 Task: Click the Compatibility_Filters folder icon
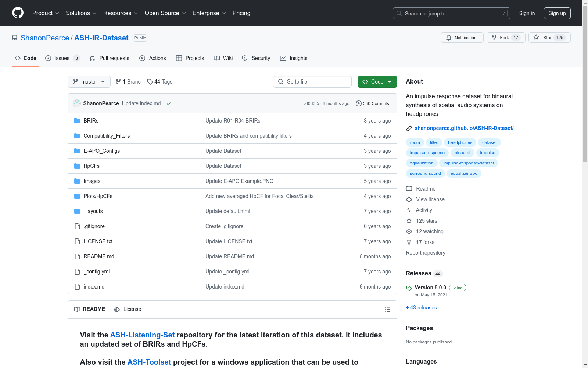77,136
